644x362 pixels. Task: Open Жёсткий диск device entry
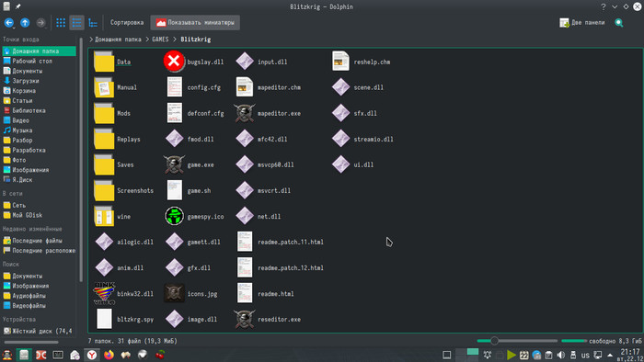[x=39, y=331]
